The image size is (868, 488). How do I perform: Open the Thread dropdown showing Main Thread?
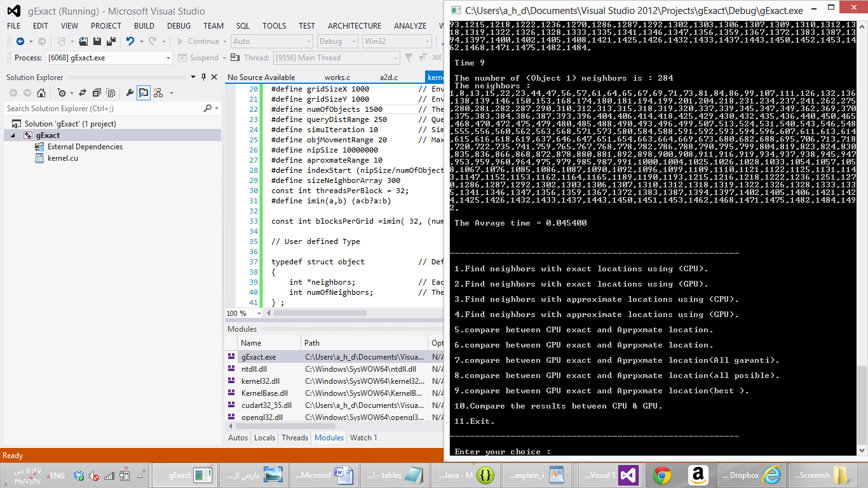pos(336,58)
